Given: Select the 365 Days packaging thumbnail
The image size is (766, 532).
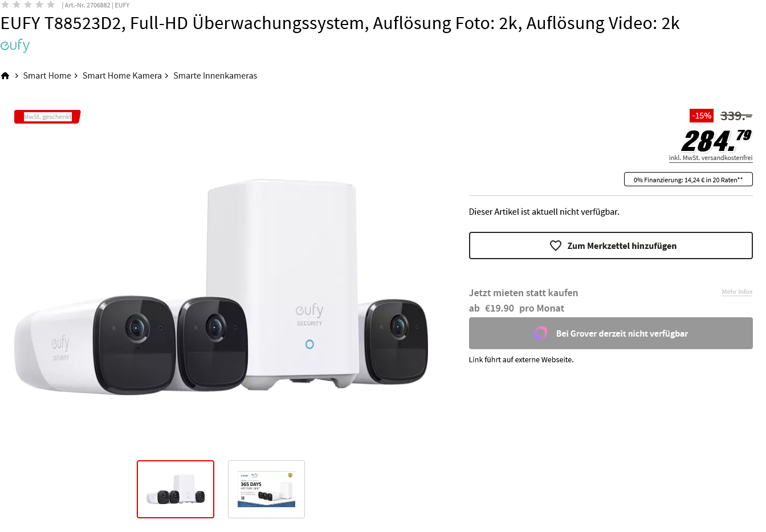Looking at the screenshot, I should (266, 489).
